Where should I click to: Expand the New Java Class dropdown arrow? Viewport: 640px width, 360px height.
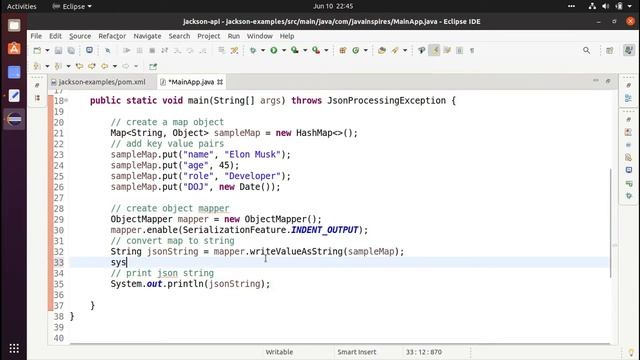pyautogui.click(x=366, y=50)
